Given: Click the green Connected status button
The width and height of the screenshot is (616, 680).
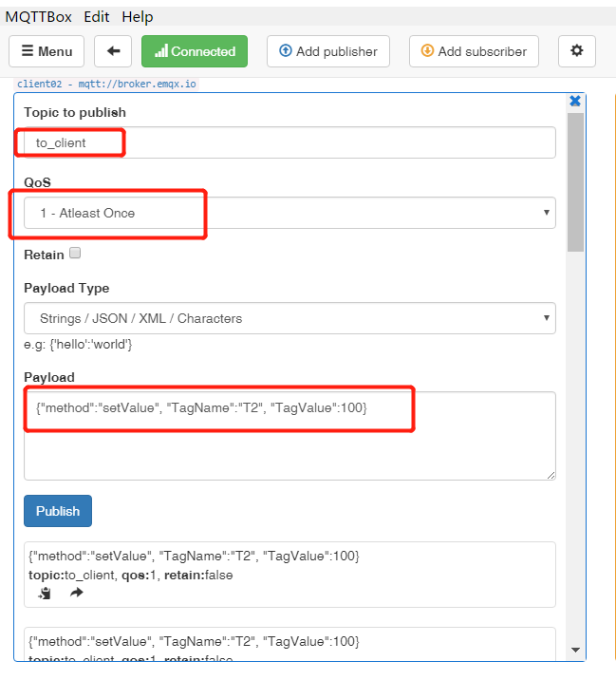Looking at the screenshot, I should pyautogui.click(x=195, y=51).
